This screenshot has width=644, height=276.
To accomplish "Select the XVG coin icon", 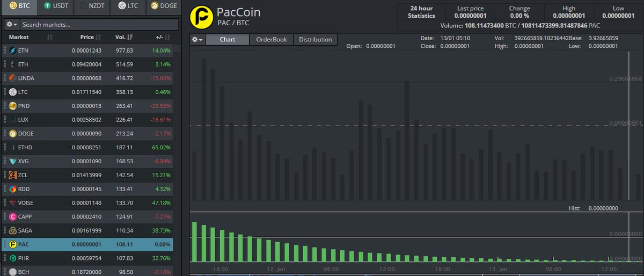I will (x=13, y=161).
